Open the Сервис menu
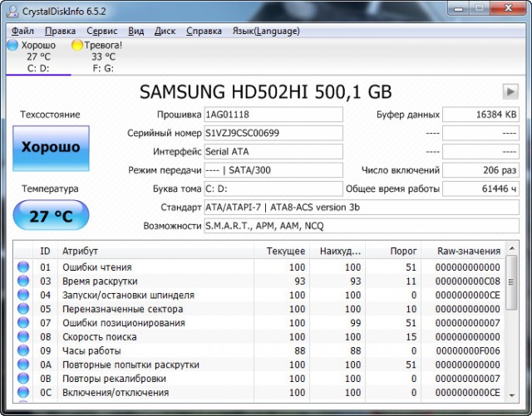This screenshot has height=416, width=532. (x=101, y=32)
